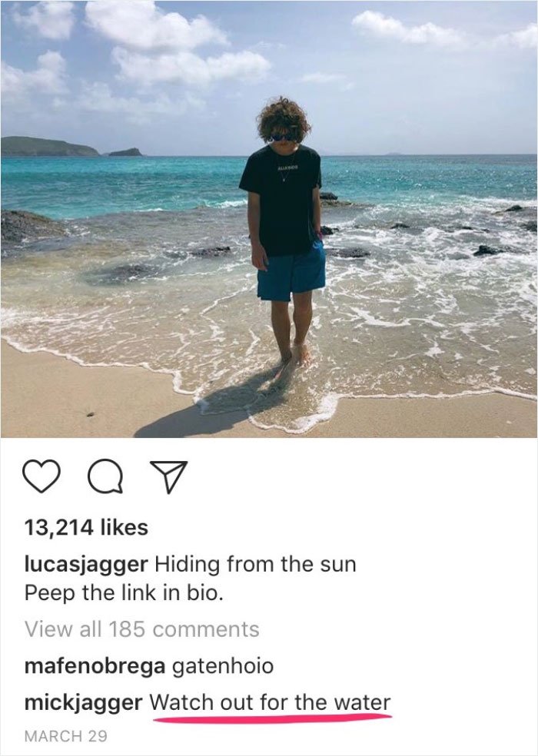
Task: Click View all 185 comments
Action: pyautogui.click(x=142, y=629)
